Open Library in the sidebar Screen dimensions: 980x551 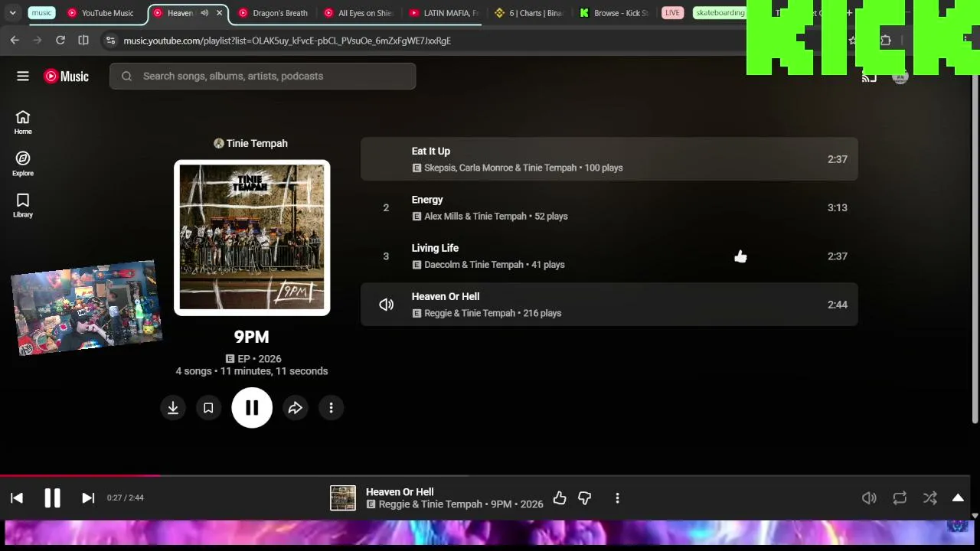(23, 205)
